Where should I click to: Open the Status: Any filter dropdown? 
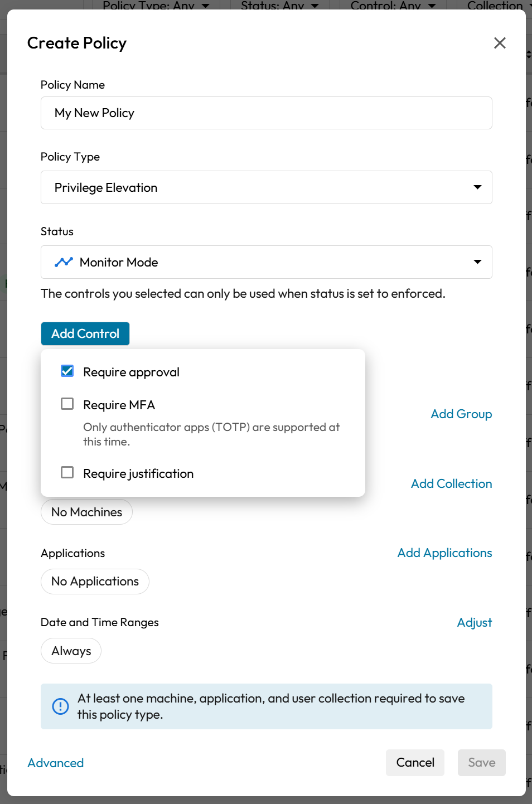point(279,6)
